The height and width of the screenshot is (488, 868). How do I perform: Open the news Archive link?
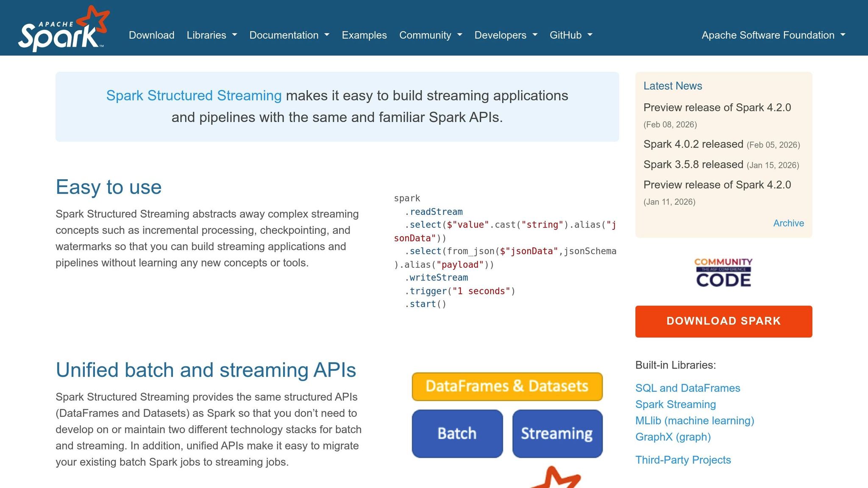pos(788,223)
